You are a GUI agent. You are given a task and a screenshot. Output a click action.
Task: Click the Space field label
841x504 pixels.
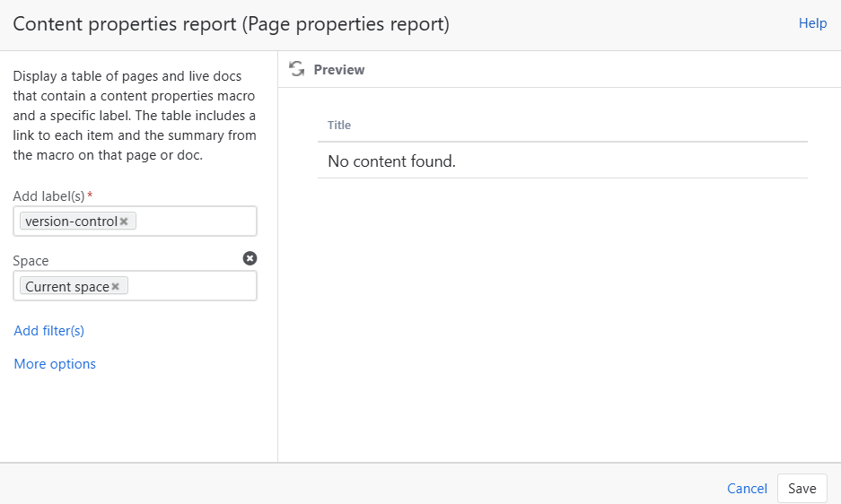(x=31, y=261)
